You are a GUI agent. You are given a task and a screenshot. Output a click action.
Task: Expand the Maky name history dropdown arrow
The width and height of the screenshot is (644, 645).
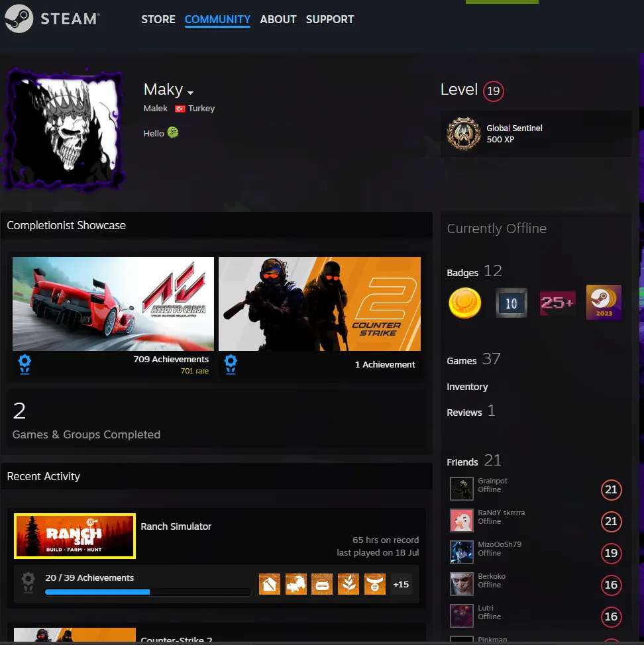click(x=190, y=93)
